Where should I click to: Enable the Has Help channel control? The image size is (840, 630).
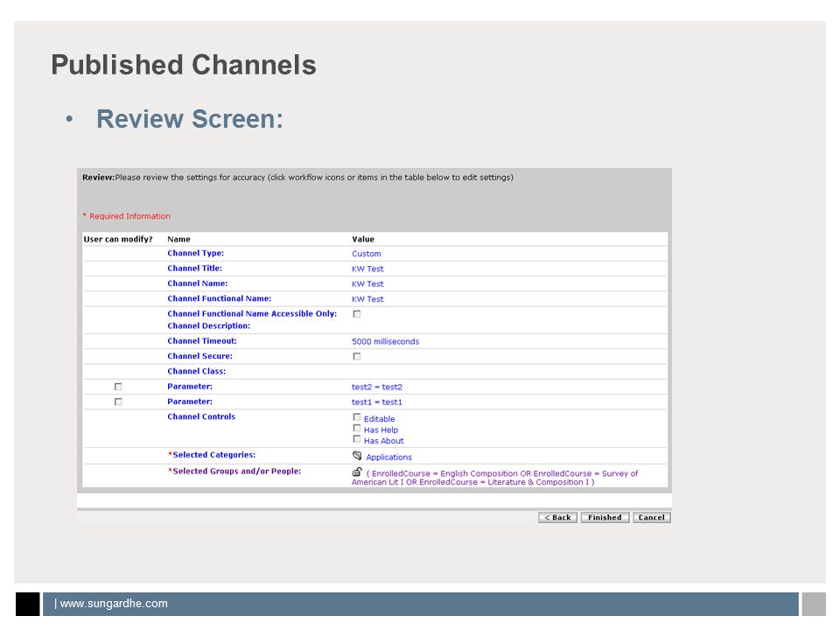click(x=357, y=428)
